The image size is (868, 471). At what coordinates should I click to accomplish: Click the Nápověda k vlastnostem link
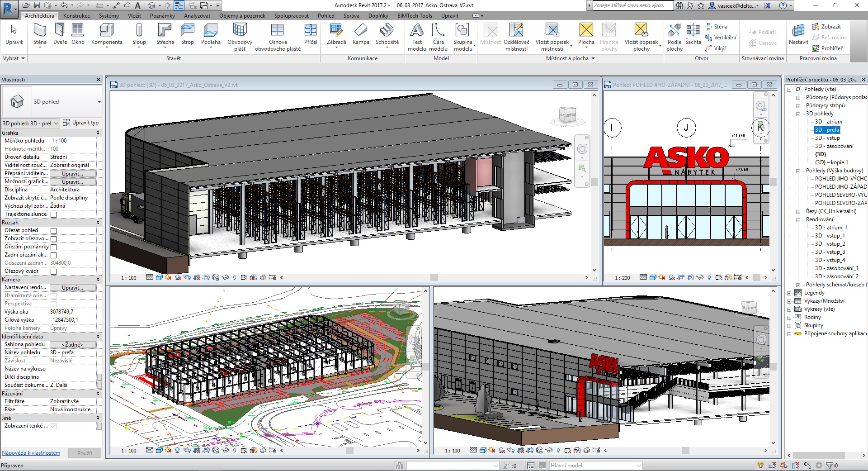(x=31, y=453)
